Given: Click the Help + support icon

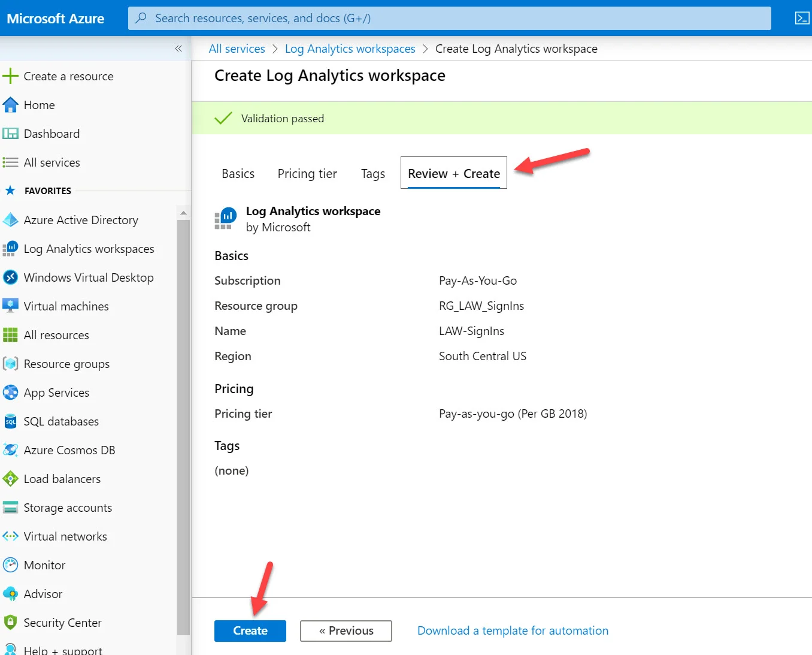Looking at the screenshot, I should (10, 650).
